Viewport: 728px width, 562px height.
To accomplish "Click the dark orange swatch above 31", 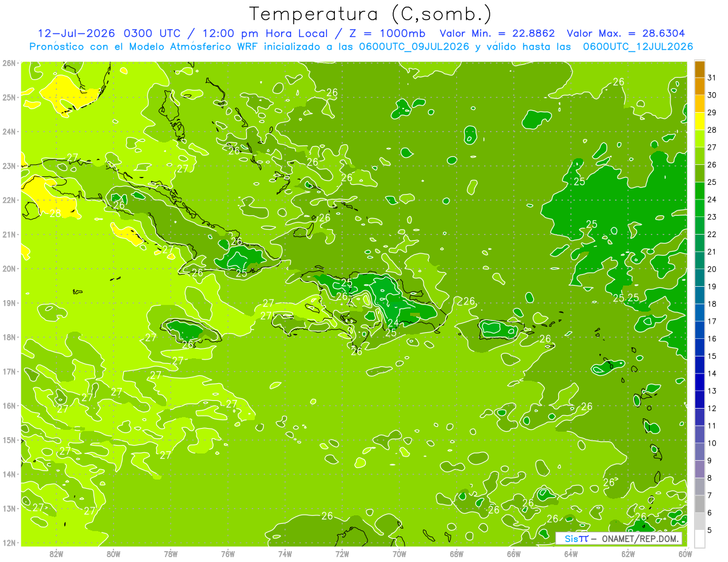I will point(699,69).
